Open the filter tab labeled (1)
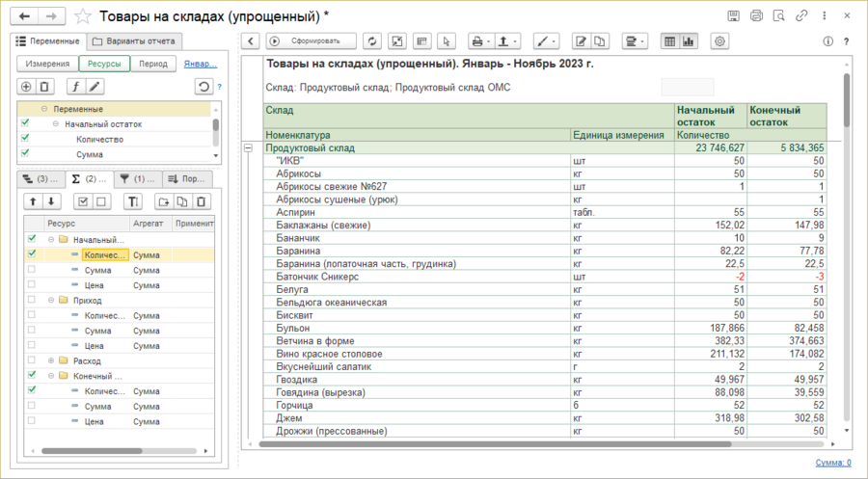 tap(138, 178)
